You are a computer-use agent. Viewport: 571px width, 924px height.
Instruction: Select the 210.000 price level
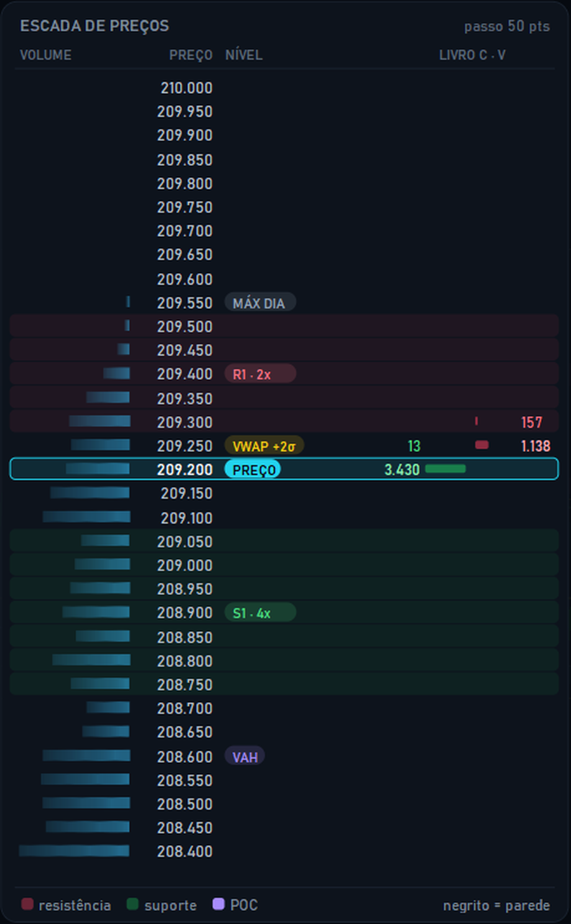187,88
